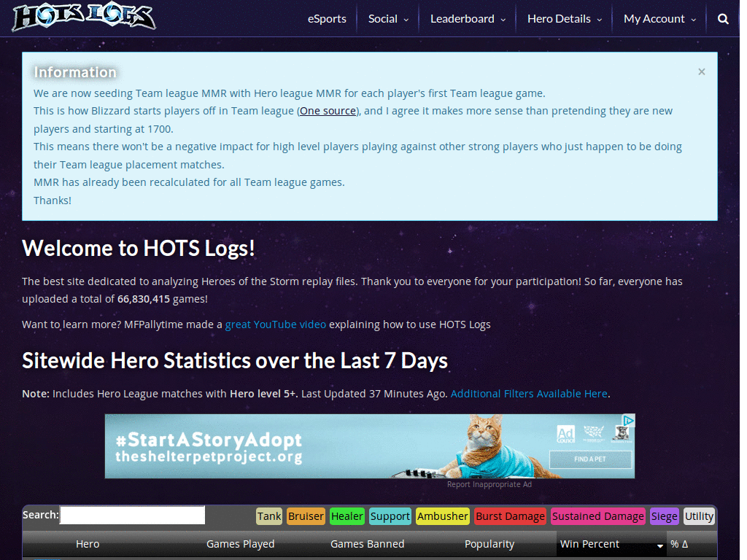Click the HOTS Logs logo

(84, 16)
